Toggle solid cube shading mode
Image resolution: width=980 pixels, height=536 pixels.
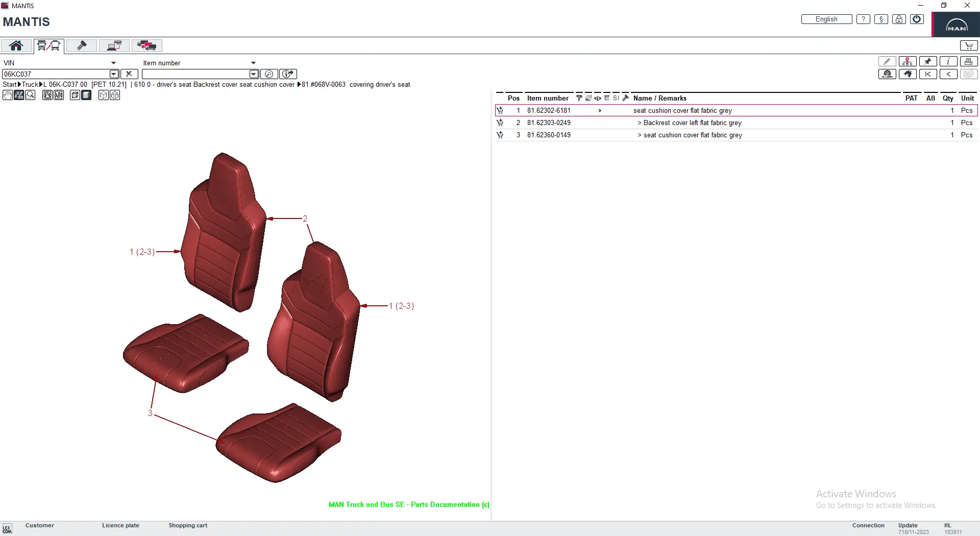pyautogui.click(x=86, y=95)
